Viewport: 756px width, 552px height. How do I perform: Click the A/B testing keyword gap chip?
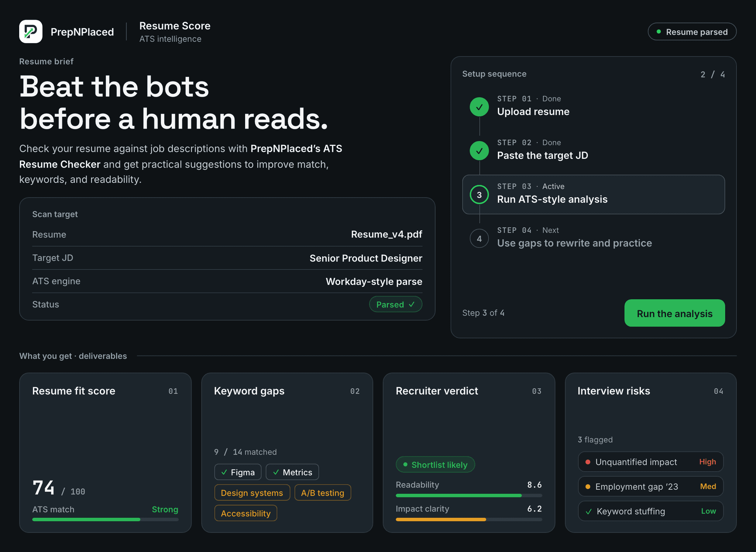[x=323, y=493]
